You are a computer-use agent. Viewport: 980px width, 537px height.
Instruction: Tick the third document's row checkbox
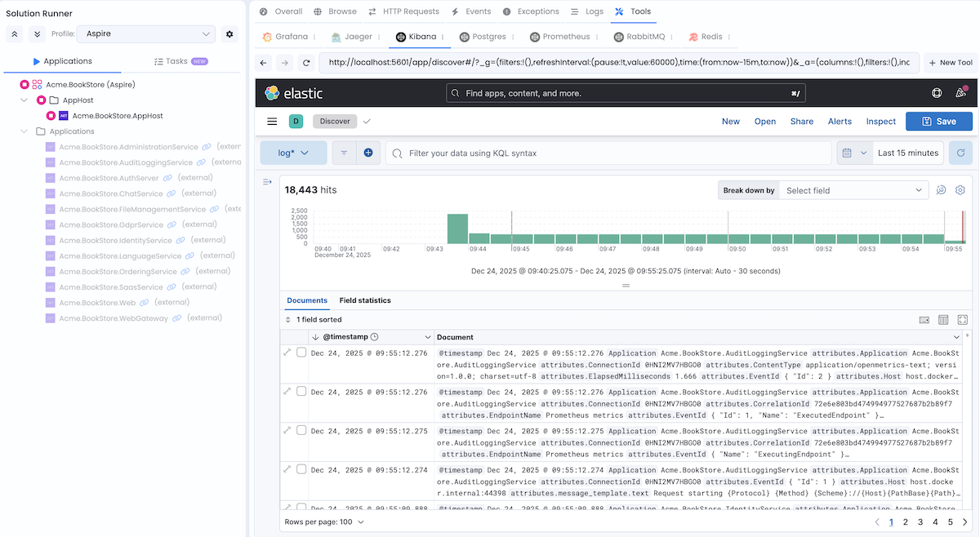tap(301, 430)
